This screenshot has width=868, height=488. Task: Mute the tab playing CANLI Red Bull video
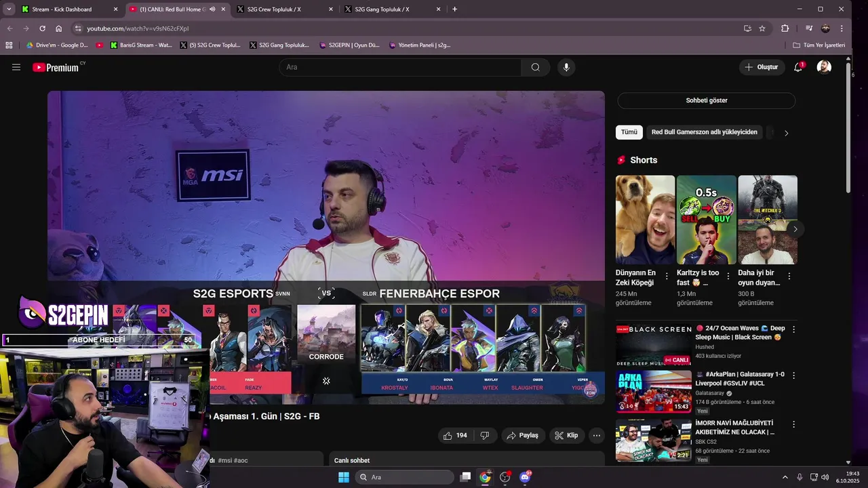click(x=213, y=9)
